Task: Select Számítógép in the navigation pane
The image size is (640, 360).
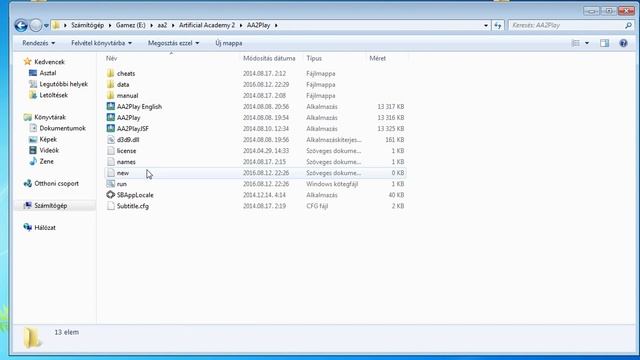Action: pos(51,205)
